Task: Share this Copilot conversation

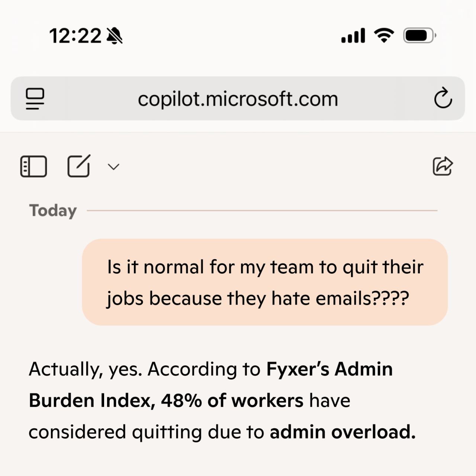Action: pyautogui.click(x=443, y=166)
